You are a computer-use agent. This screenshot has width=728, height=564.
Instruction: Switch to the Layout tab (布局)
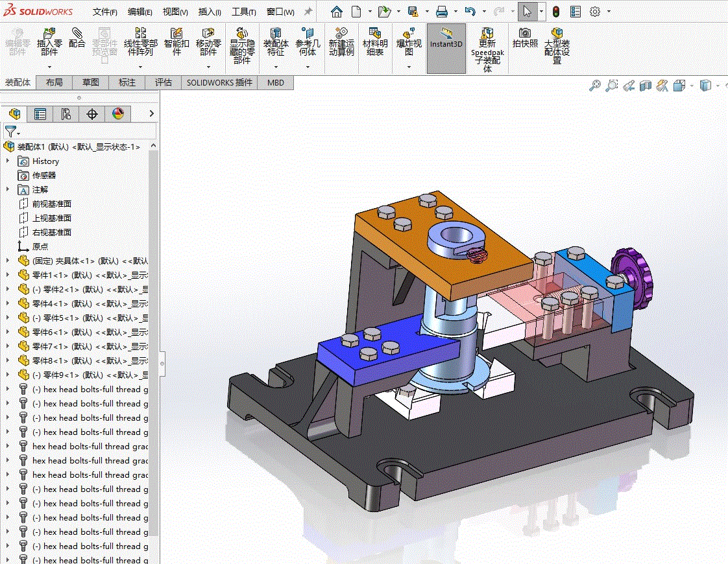[x=55, y=82]
